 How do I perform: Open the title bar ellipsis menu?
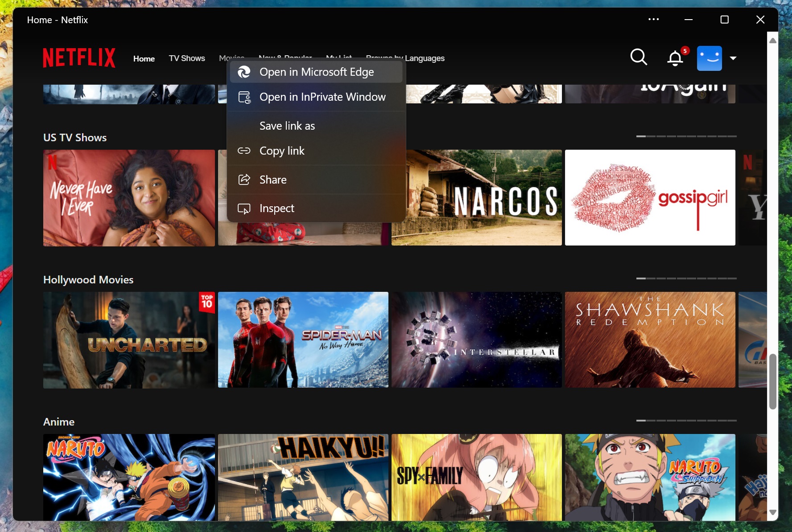(x=654, y=19)
